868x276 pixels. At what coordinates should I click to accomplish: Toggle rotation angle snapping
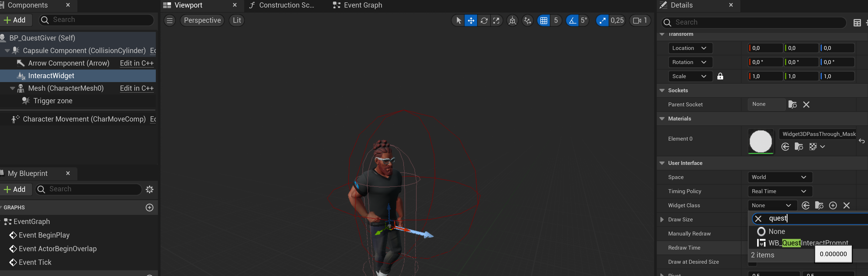[572, 21]
